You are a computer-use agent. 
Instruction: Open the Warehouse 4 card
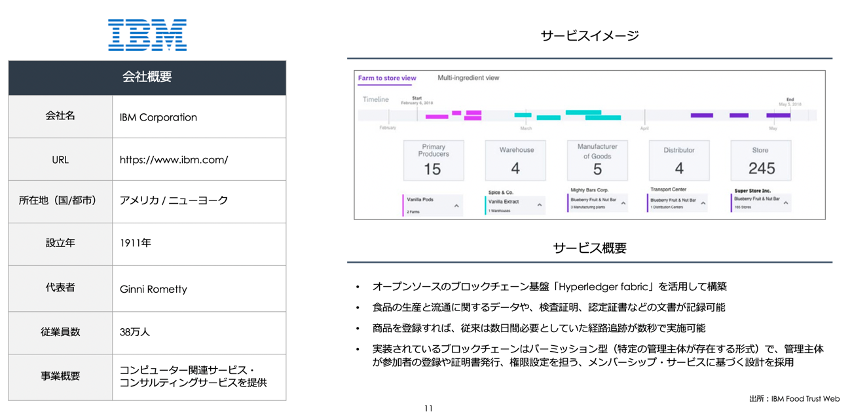tap(516, 160)
